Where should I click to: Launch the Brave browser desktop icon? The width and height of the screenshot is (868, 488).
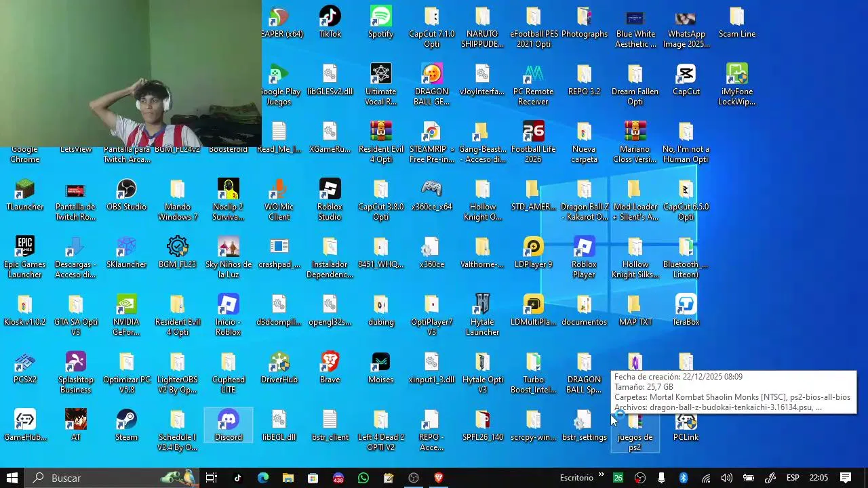[x=330, y=367]
